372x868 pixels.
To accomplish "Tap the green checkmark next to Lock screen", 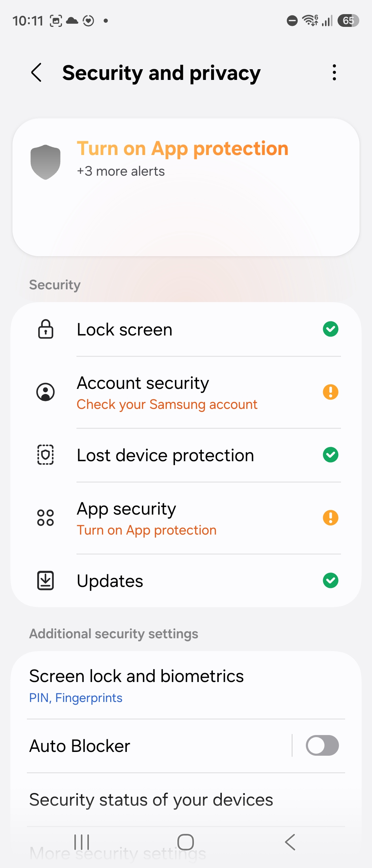I will (331, 329).
